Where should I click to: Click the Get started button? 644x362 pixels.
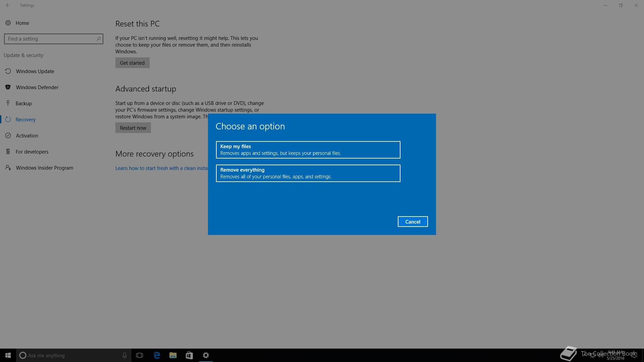pyautogui.click(x=132, y=63)
